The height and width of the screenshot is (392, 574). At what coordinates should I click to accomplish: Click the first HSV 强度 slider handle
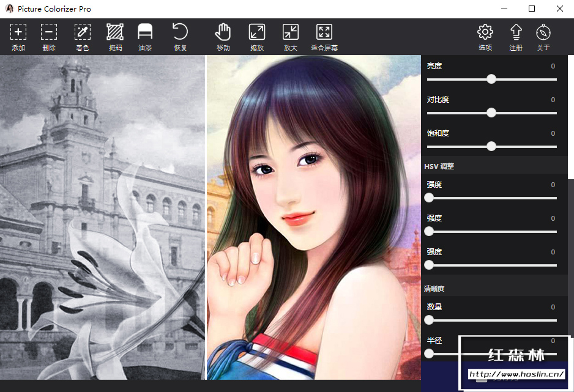coord(429,198)
